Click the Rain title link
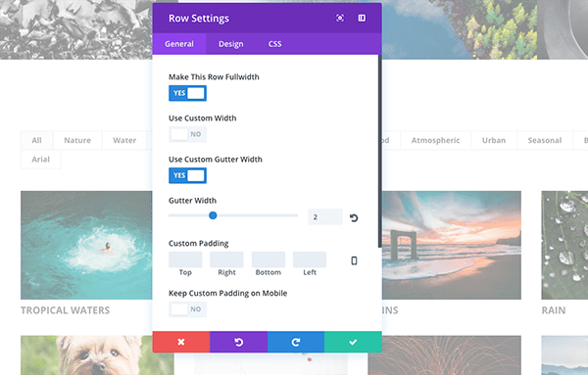Screen dimensions: 588x375 click(x=554, y=310)
